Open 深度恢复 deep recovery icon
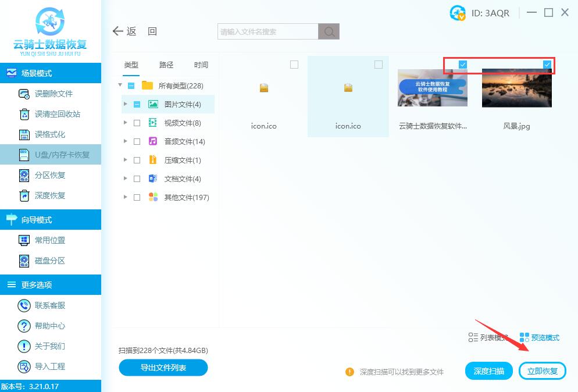578x392 pixels. point(24,195)
